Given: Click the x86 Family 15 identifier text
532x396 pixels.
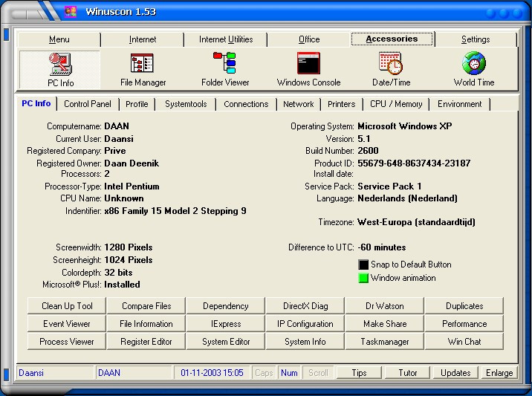Looking at the screenshot, I should click(x=175, y=211).
